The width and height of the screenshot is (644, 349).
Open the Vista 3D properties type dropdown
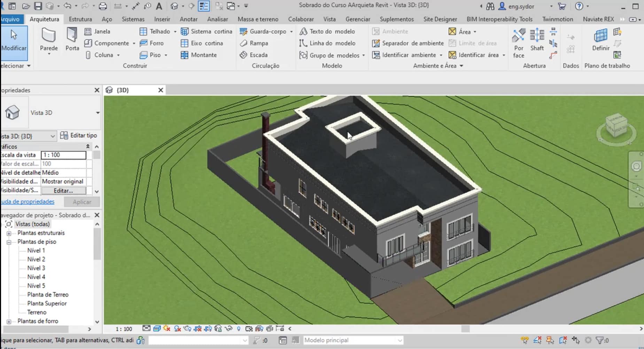(x=98, y=113)
